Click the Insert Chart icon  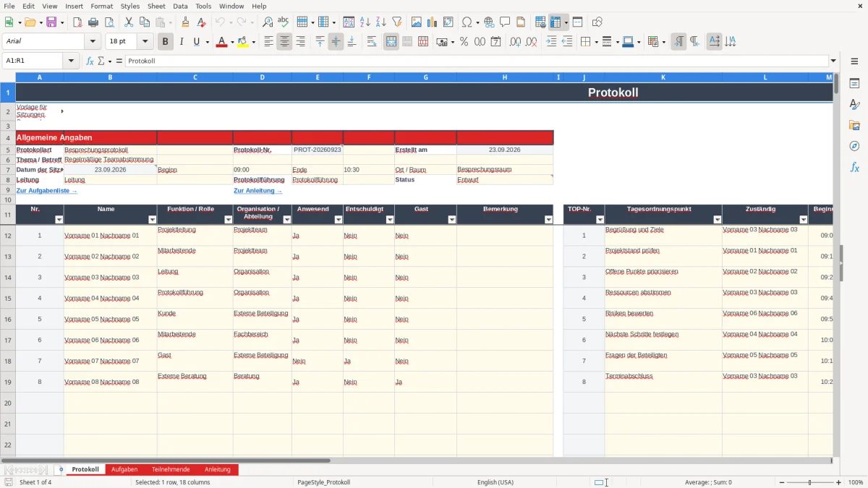point(433,22)
